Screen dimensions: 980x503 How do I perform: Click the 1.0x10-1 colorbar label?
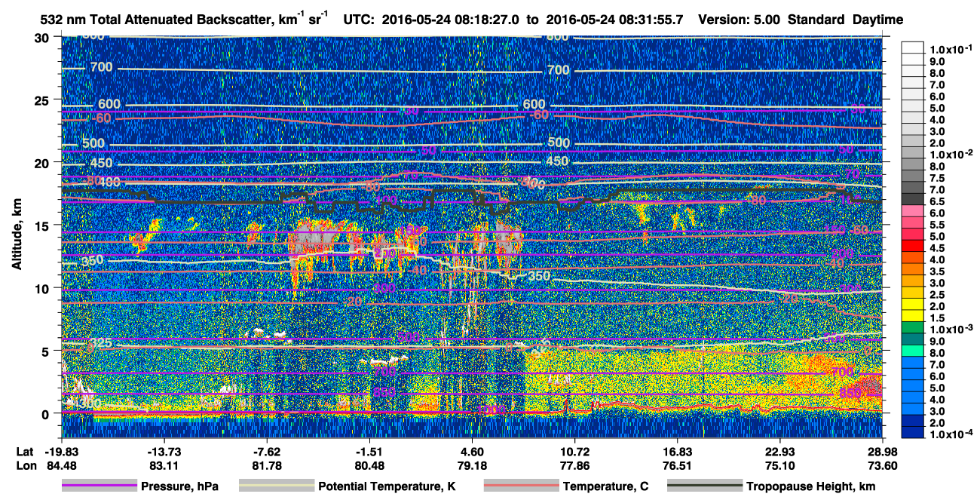coord(951,50)
